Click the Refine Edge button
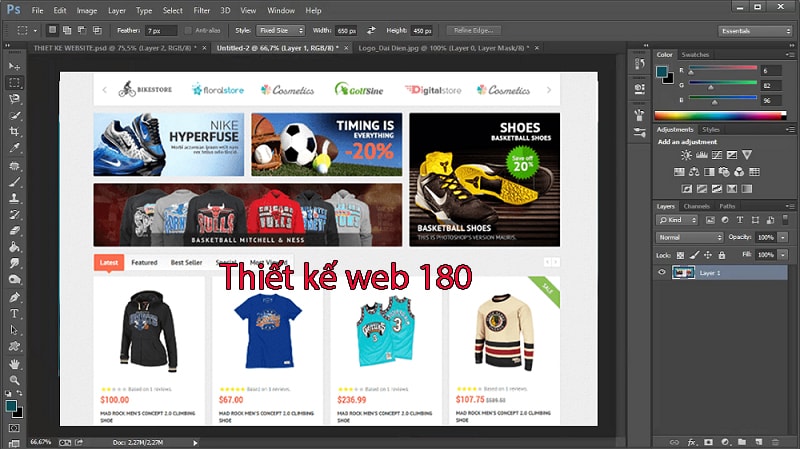The image size is (800, 449). (473, 31)
